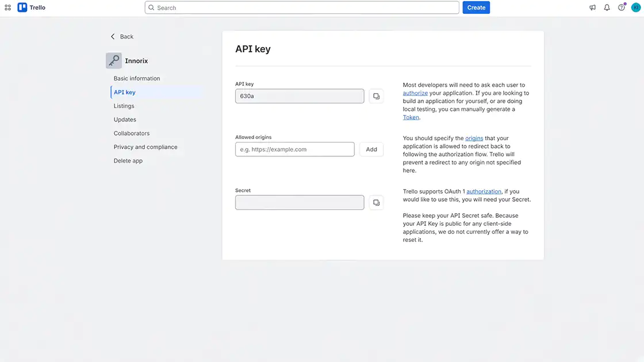Viewport: 644px width, 362px height.
Task: Open the notifications bell
Action: pyautogui.click(x=607, y=7)
